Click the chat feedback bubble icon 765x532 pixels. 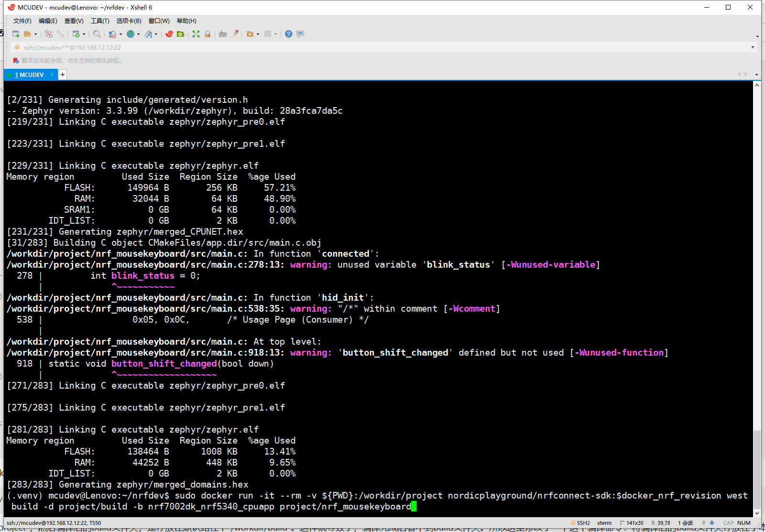(x=300, y=34)
